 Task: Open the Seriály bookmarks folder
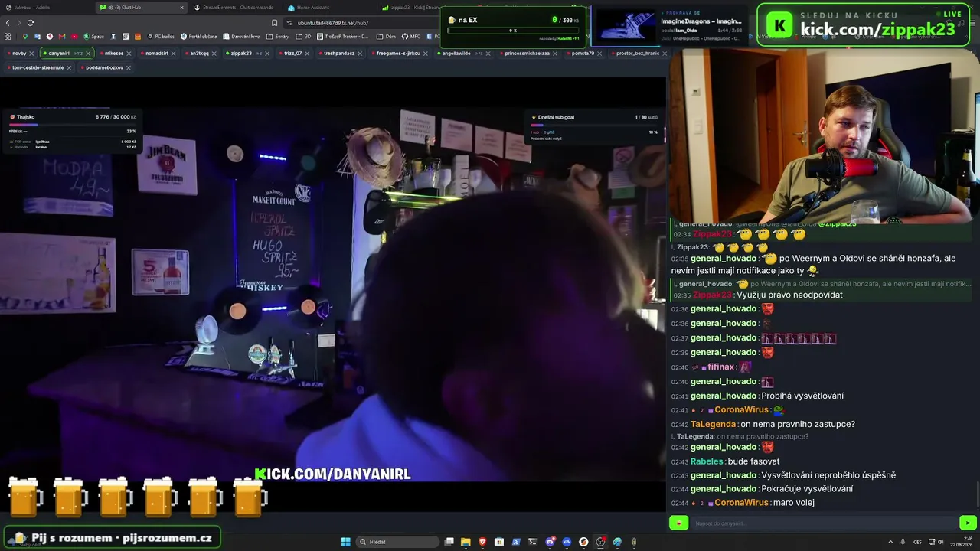[279, 37]
